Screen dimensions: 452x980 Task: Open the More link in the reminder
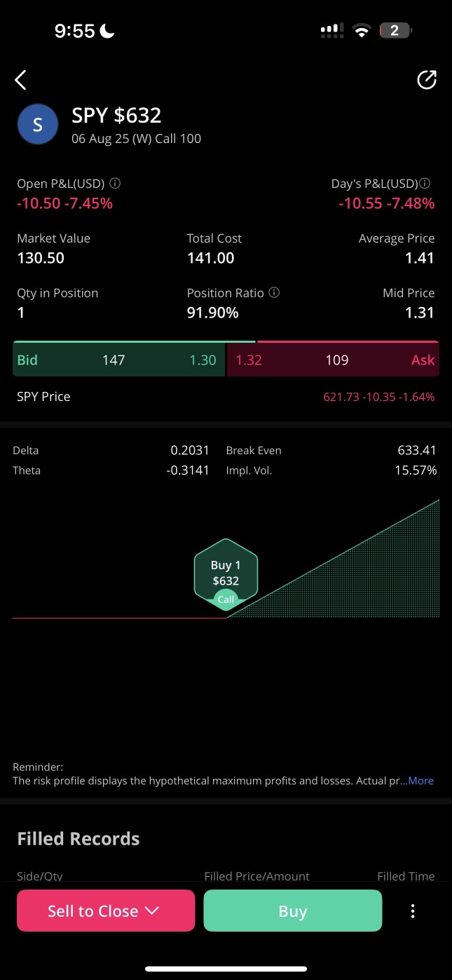[x=420, y=781]
